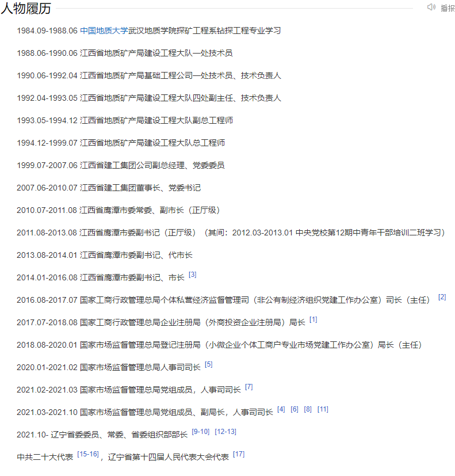Viewport: 455px width, 476px height.
Task: Click the 辽宁省第十四届人民代表大会代表 text
Action: click(x=169, y=458)
